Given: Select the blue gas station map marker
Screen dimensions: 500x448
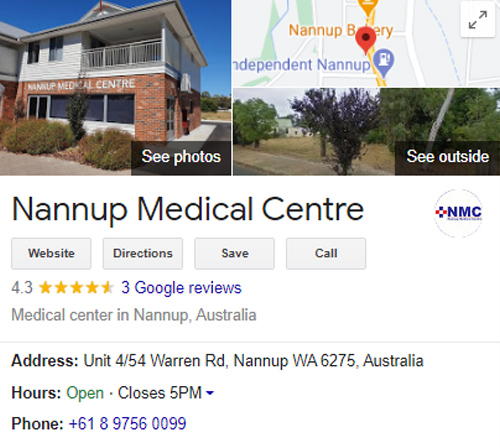Looking at the screenshot, I should click(x=384, y=62).
